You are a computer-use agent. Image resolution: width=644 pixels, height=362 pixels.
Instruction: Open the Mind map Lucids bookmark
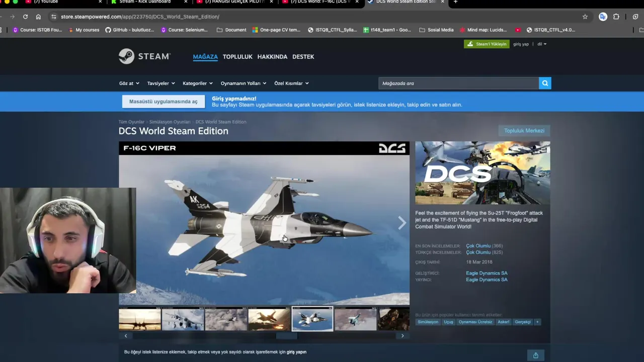tap(483, 30)
